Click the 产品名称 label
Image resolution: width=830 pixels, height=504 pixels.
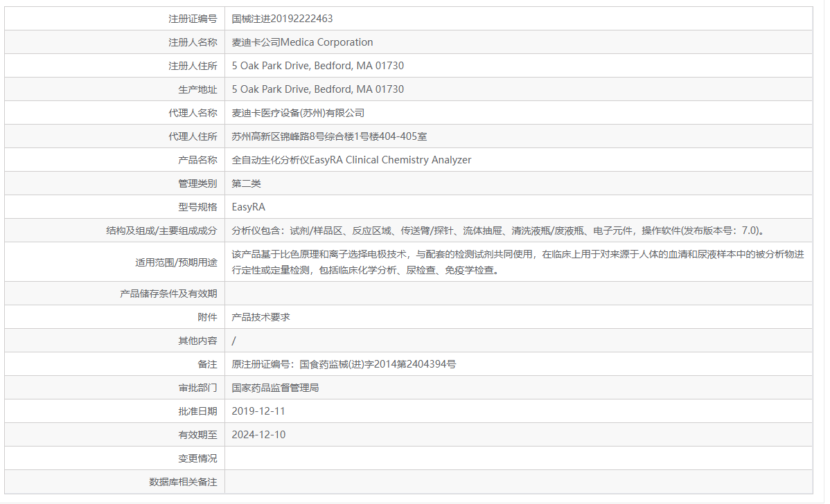[197, 160]
